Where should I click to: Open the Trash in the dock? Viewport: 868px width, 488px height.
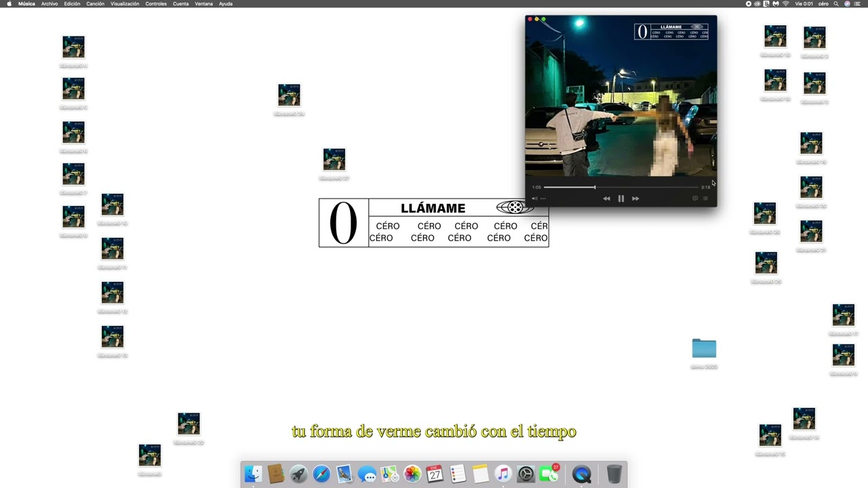click(x=614, y=474)
